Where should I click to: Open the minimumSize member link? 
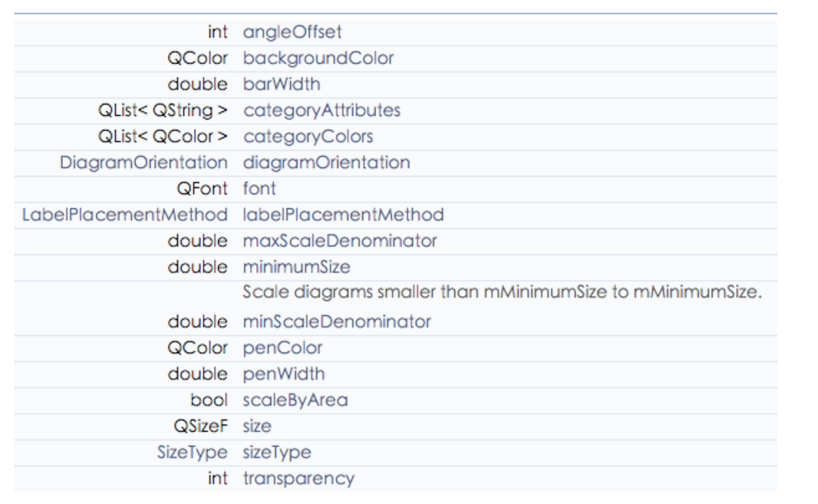click(x=297, y=267)
